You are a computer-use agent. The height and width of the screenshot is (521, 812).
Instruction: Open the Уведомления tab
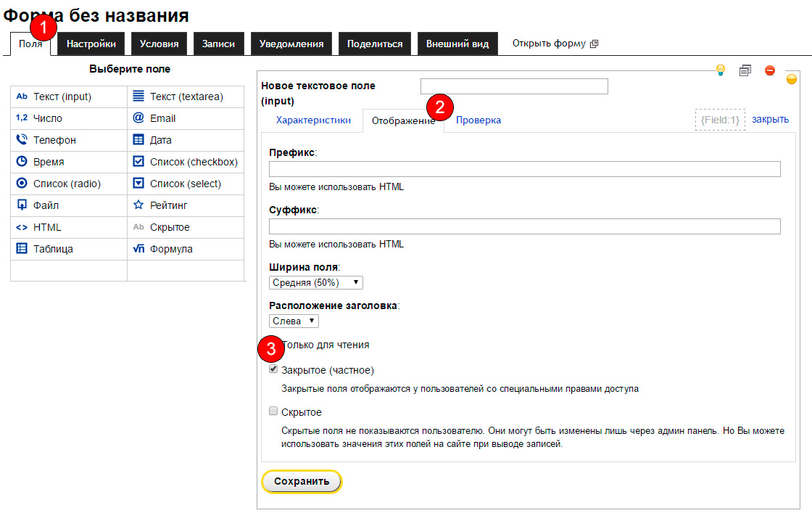coord(291,44)
